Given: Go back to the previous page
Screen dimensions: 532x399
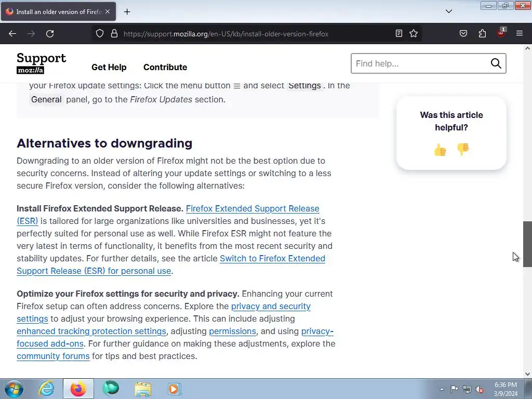Looking at the screenshot, I should pyautogui.click(x=12, y=34).
